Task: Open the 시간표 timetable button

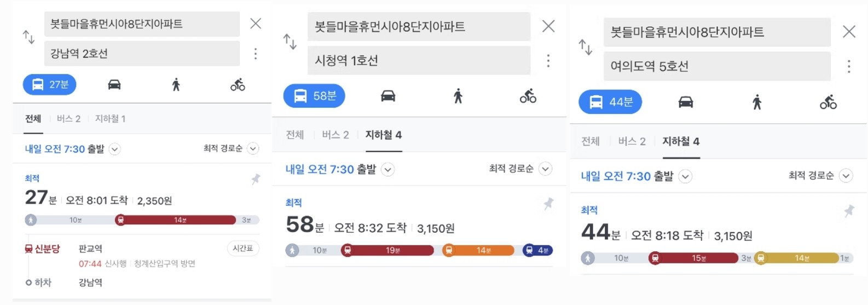Action: click(x=243, y=248)
